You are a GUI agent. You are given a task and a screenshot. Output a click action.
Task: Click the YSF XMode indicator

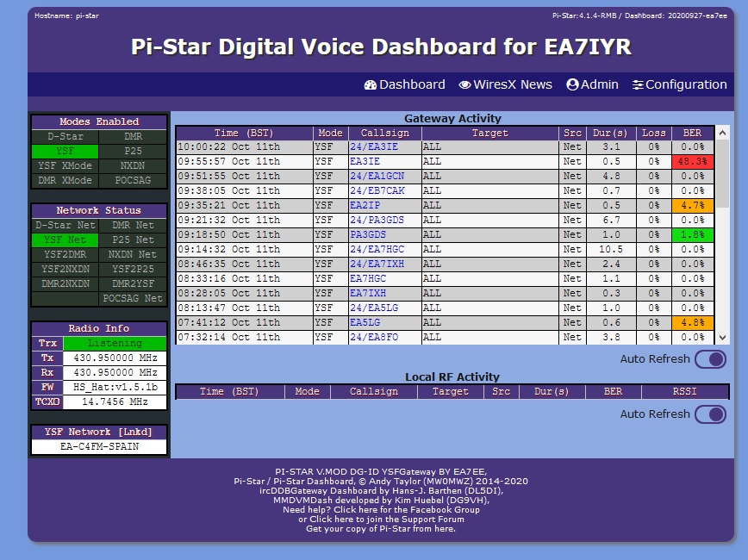point(65,166)
